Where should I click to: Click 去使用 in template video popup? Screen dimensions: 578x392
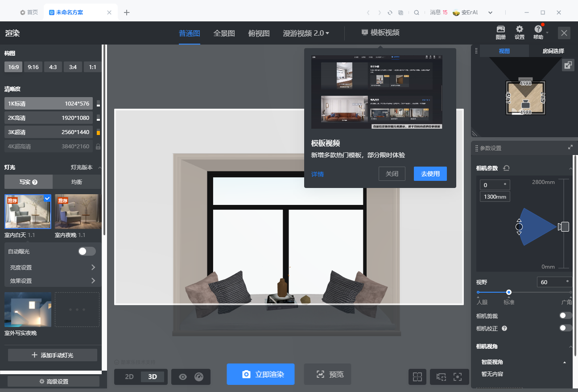(x=430, y=174)
